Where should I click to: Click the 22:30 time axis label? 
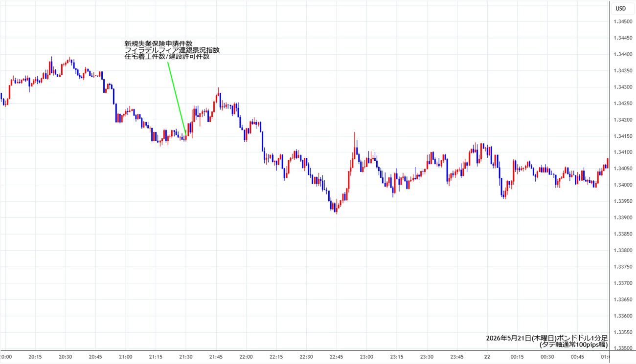(x=306, y=357)
